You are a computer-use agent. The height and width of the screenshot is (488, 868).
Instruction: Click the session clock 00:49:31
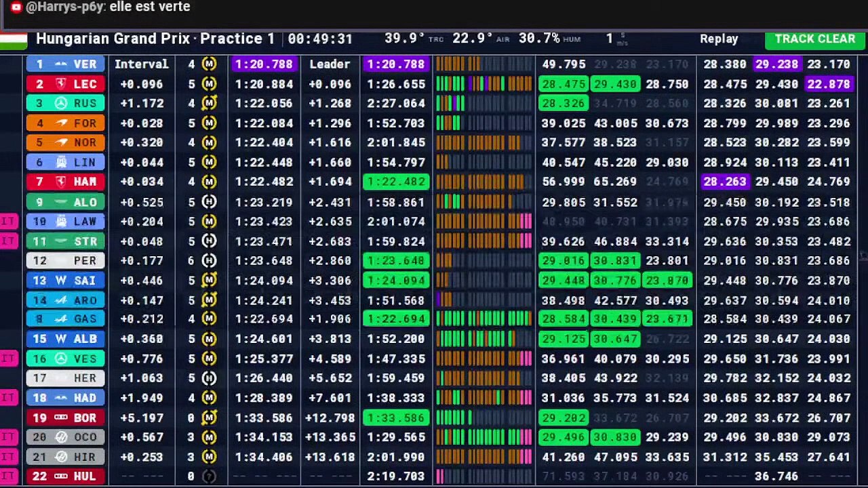320,39
